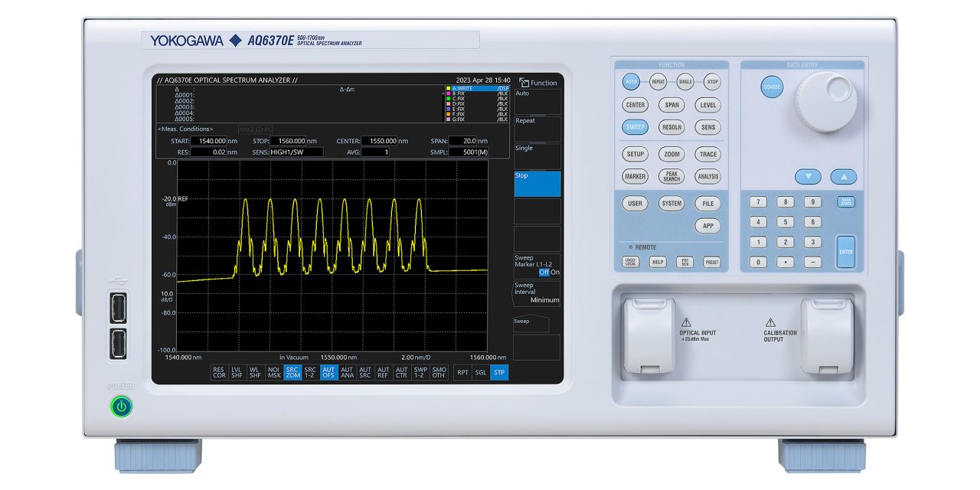Hit the HELP key
Screen dimensions: 980x490
tap(658, 262)
